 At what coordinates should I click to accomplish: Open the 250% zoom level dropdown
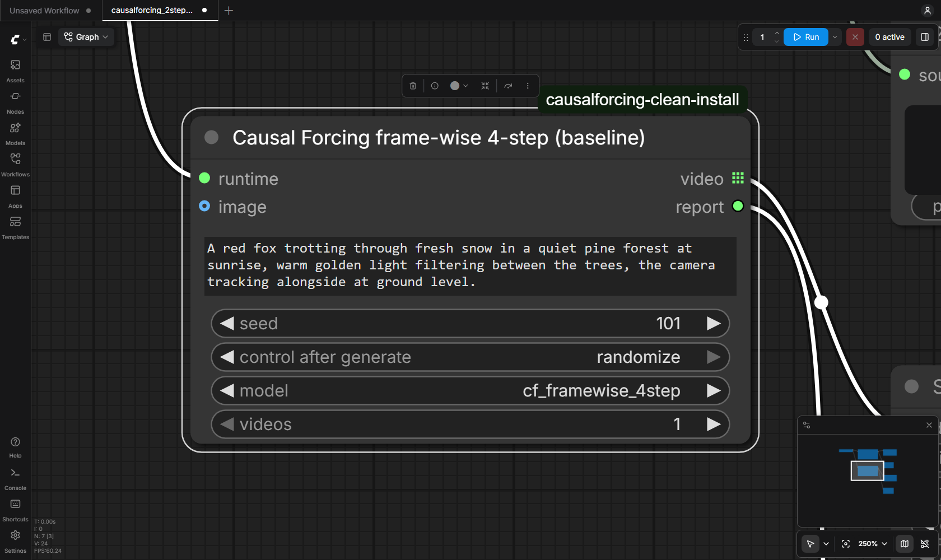coord(873,544)
